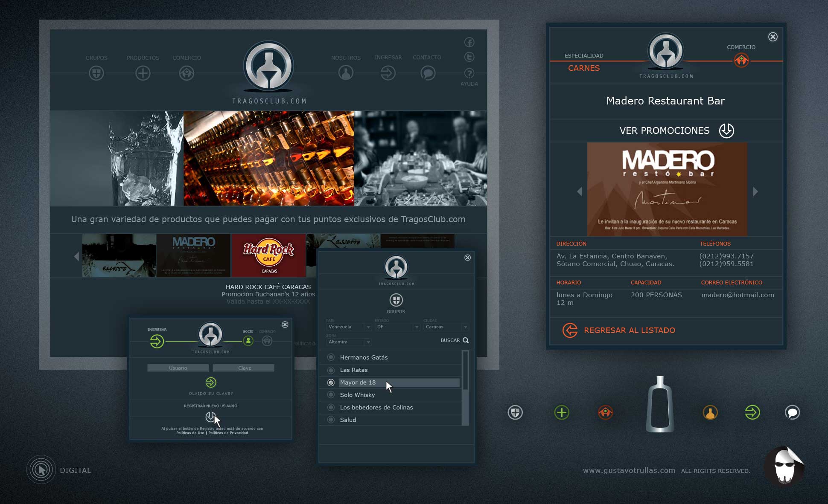
Task: Click the Ver Promociones download arrow icon
Action: click(x=726, y=130)
